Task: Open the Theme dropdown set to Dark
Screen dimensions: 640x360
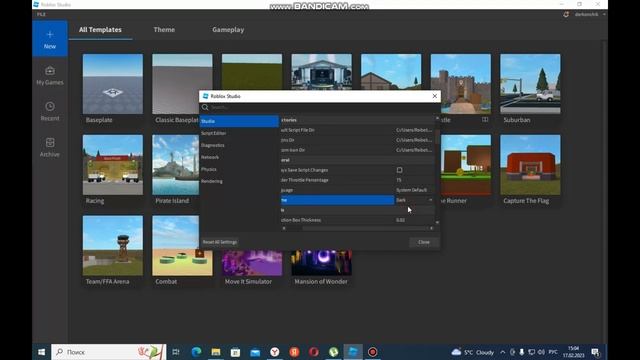Action: click(x=414, y=200)
